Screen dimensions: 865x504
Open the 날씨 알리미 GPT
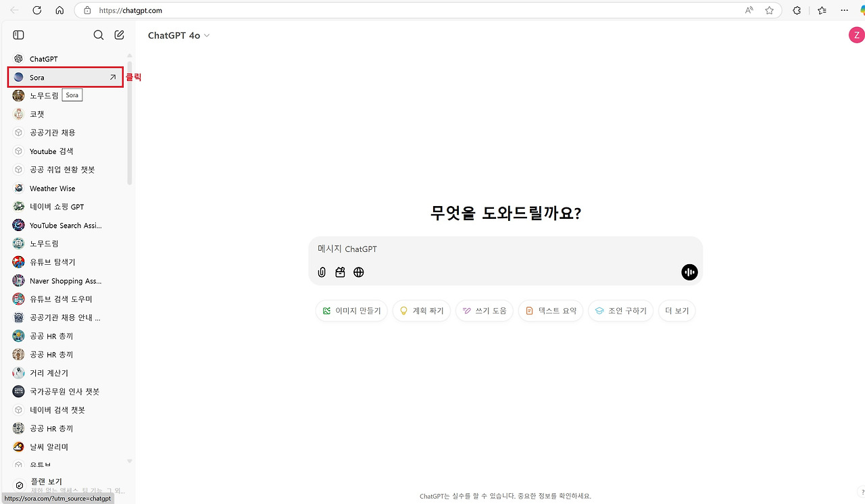(x=66, y=447)
